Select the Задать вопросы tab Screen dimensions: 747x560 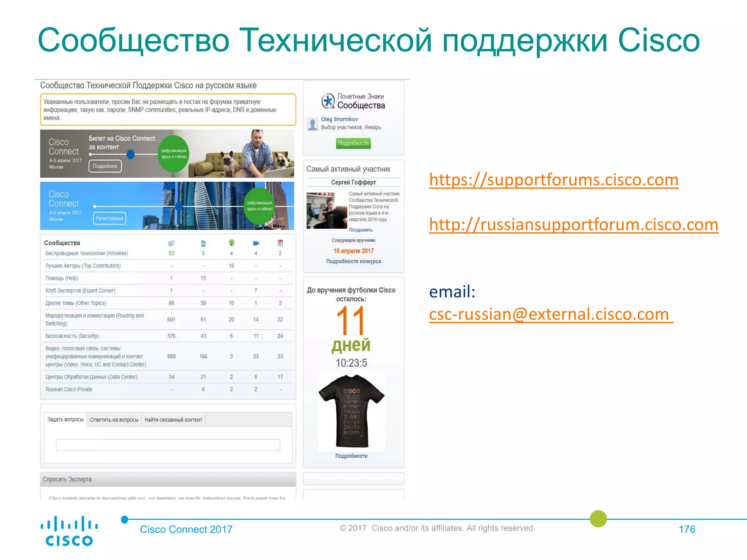pyautogui.click(x=65, y=420)
